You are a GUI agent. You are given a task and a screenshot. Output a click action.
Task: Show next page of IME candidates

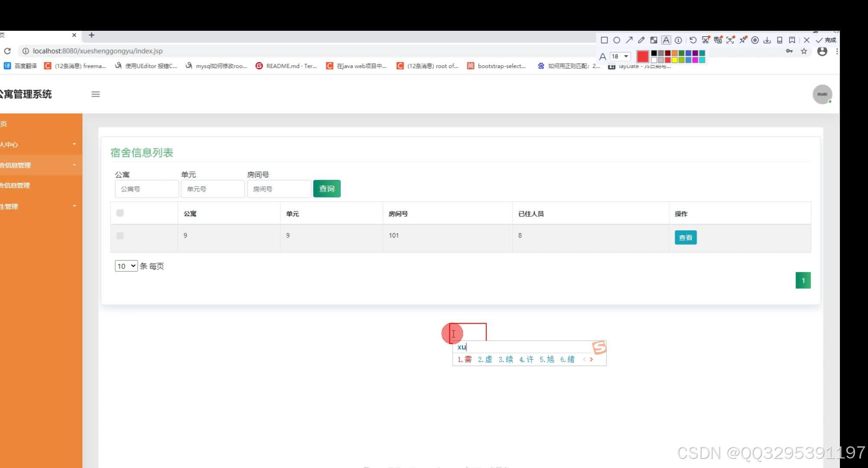(x=592, y=359)
